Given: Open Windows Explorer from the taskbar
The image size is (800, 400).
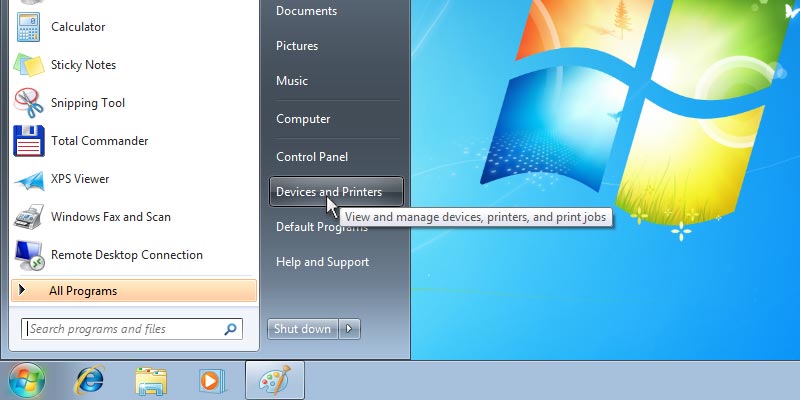Looking at the screenshot, I should (151, 381).
